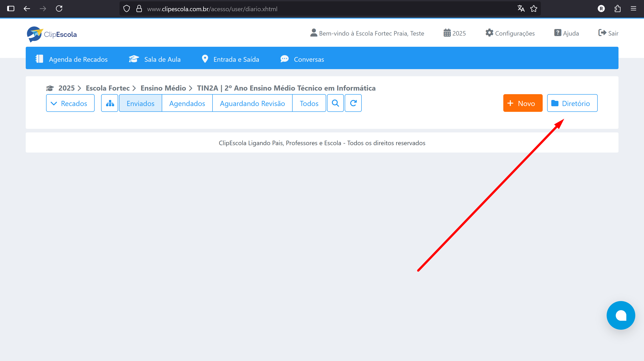Click the orange Novo button
This screenshot has height=361, width=644.
(x=523, y=103)
